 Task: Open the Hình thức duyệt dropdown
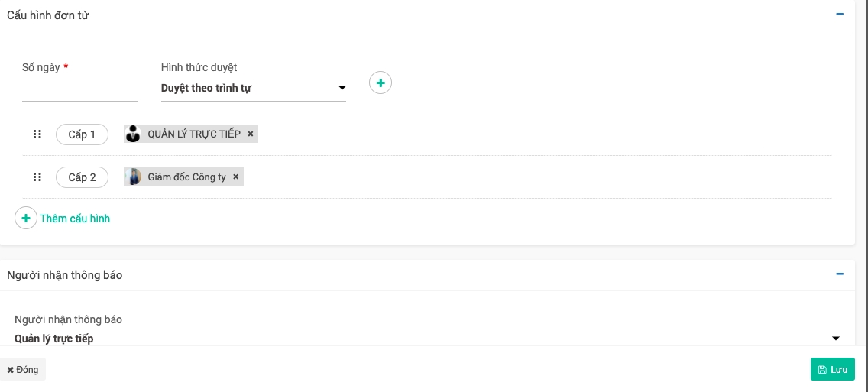tap(342, 88)
